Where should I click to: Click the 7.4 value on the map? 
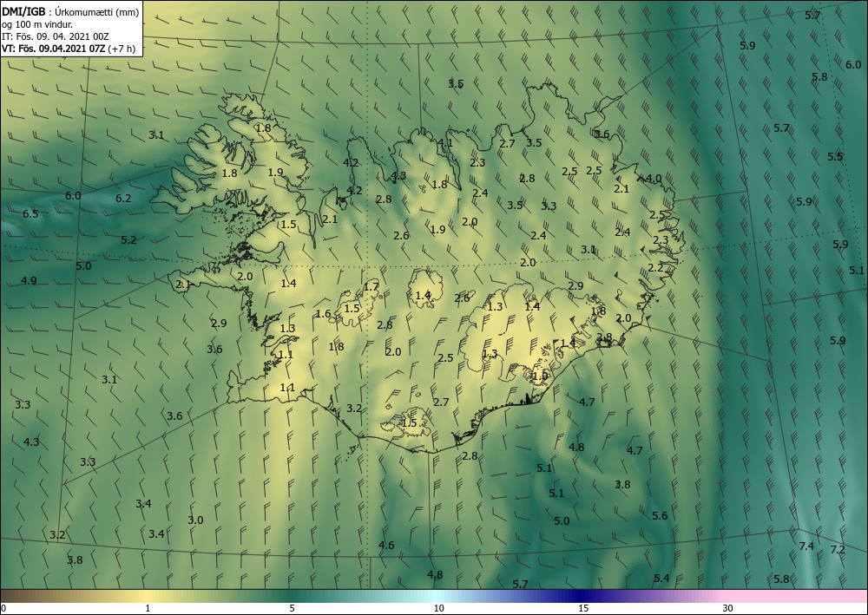(x=806, y=546)
